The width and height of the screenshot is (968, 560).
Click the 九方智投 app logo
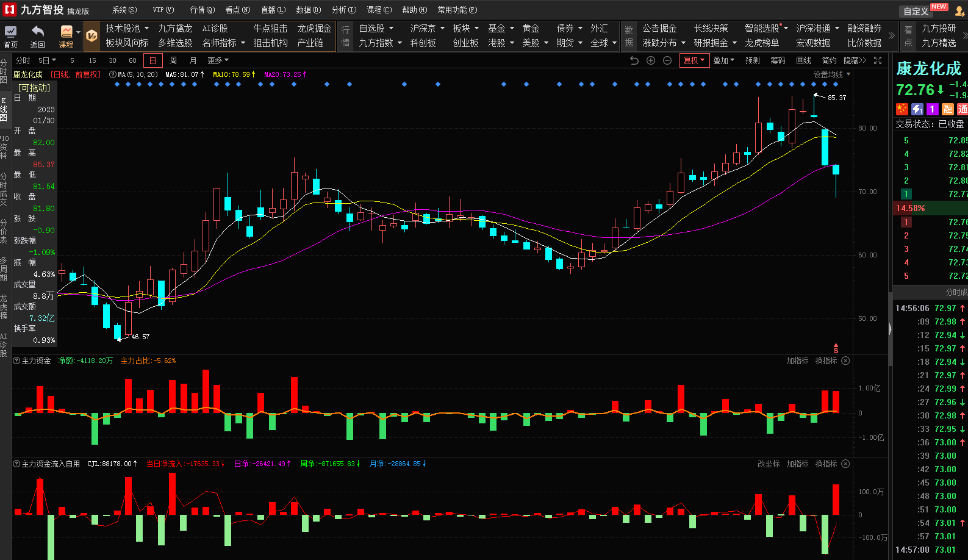tap(10, 10)
